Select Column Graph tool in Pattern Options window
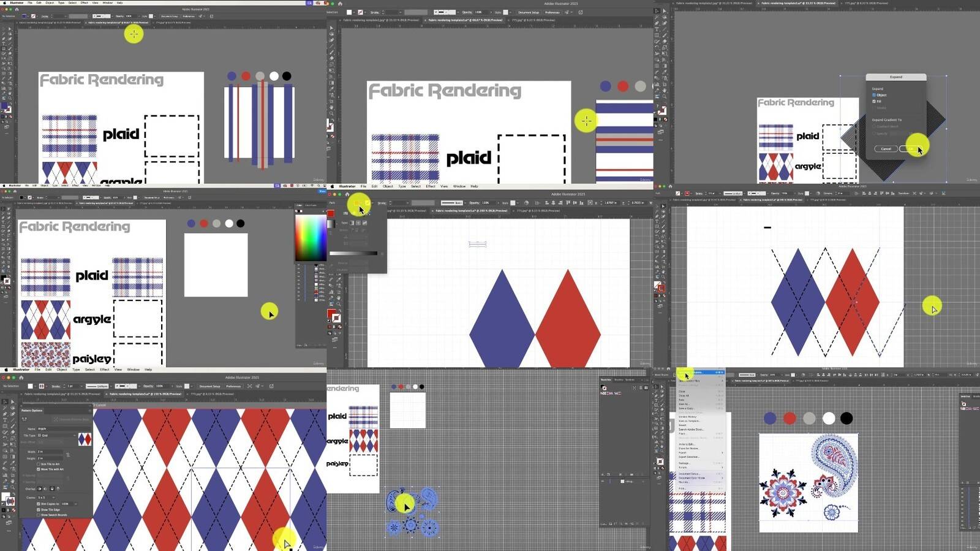This screenshot has height=551, width=980. (5, 475)
